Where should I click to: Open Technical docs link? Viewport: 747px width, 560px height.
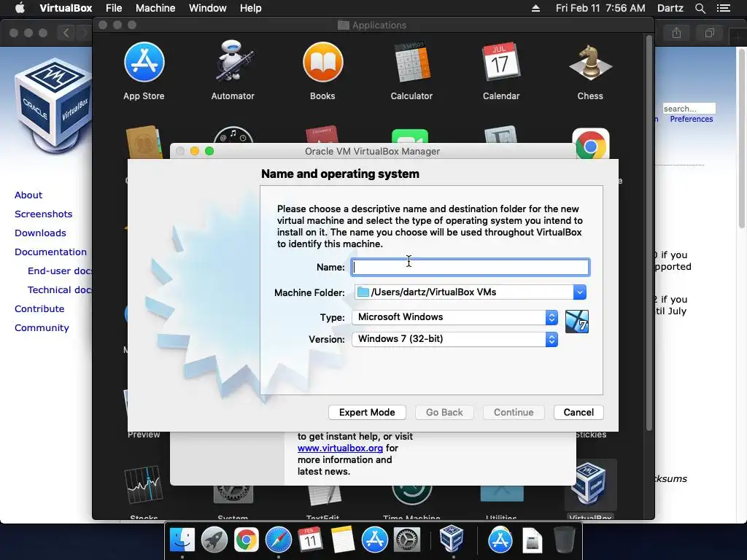60,290
